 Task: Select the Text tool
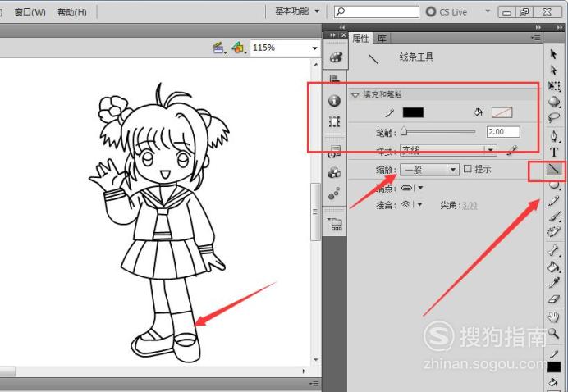[554, 152]
